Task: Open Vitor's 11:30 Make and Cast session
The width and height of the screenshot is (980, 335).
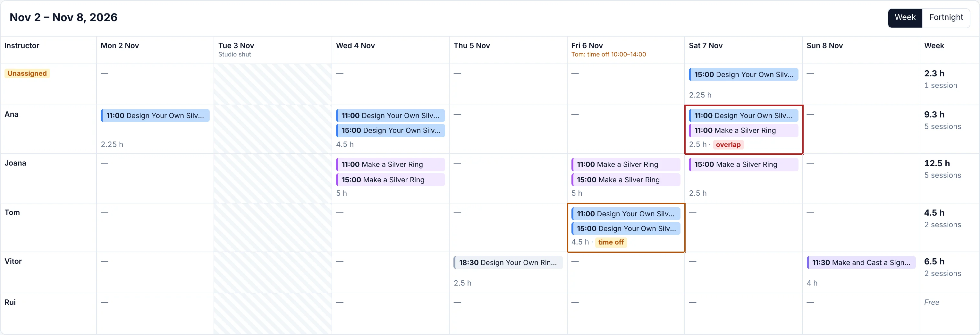Action: [x=861, y=263]
